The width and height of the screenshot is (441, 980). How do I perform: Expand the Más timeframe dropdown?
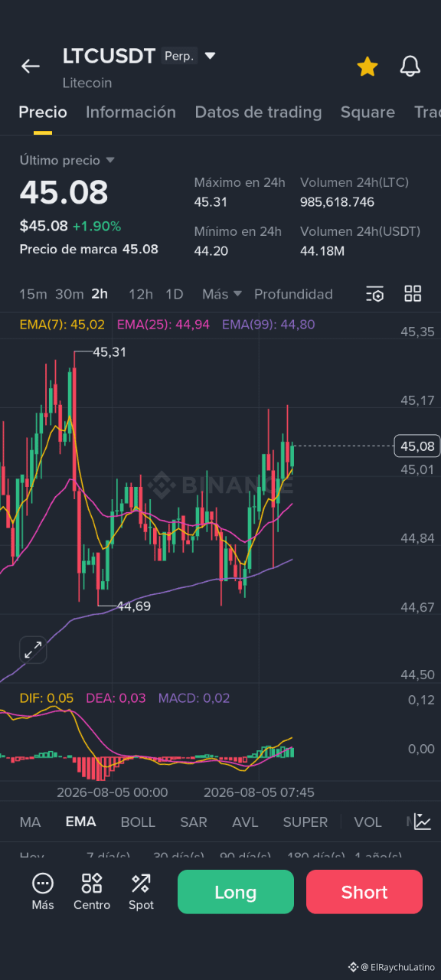[x=222, y=294]
